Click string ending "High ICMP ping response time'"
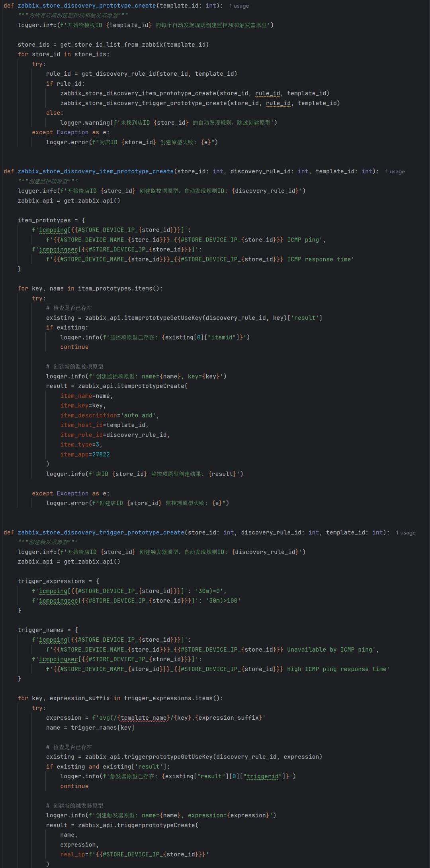Screen dimensions: 430x868 (218, 670)
